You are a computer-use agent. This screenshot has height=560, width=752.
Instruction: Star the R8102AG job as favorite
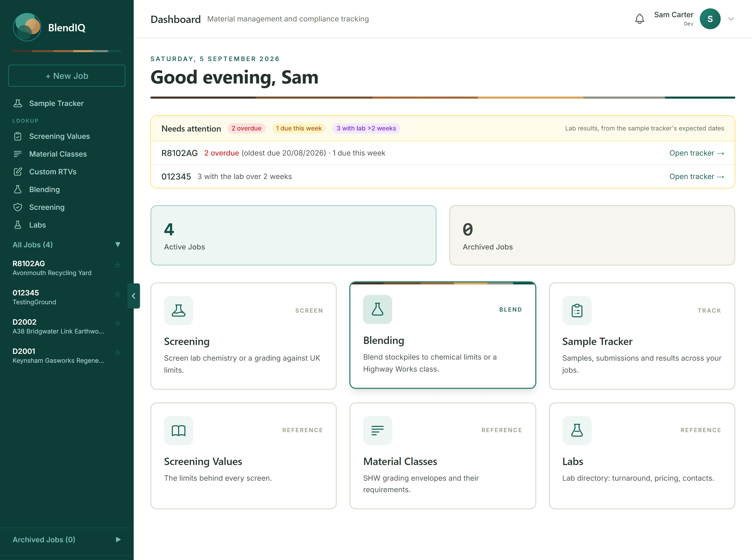click(118, 265)
